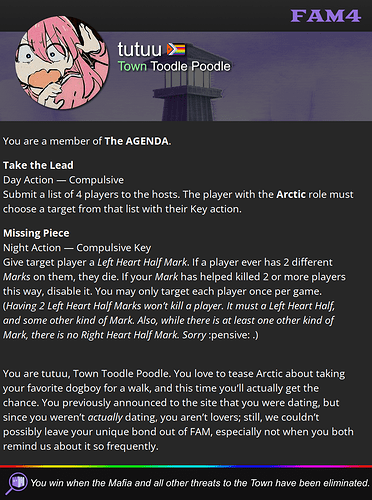Open the pink-haired avatar picture

pyautogui.click(x=62, y=63)
